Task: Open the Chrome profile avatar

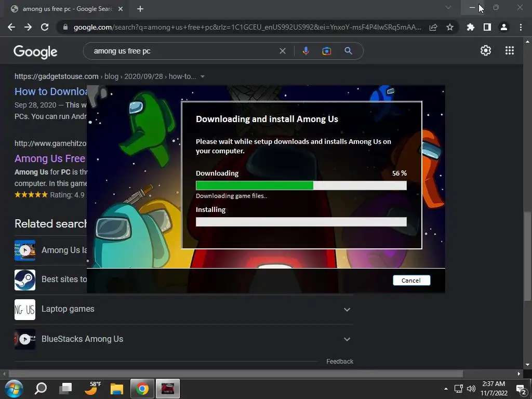Action: tap(504, 27)
